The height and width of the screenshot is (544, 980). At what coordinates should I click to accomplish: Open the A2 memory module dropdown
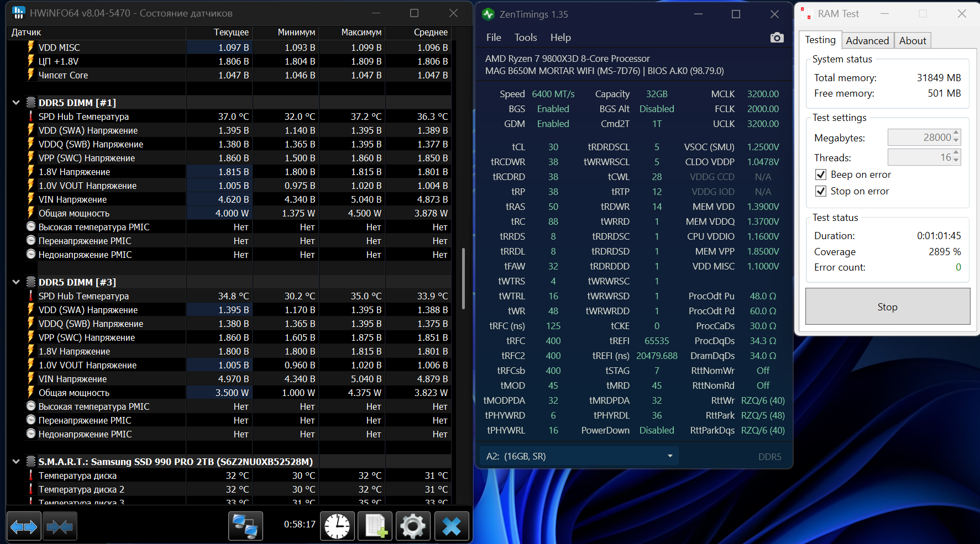[579, 456]
